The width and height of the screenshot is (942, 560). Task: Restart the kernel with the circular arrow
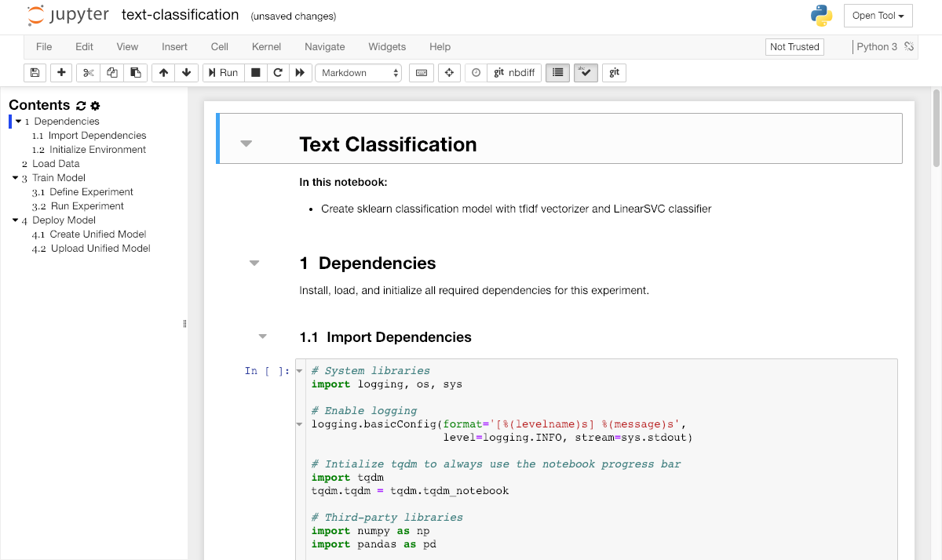coord(277,73)
